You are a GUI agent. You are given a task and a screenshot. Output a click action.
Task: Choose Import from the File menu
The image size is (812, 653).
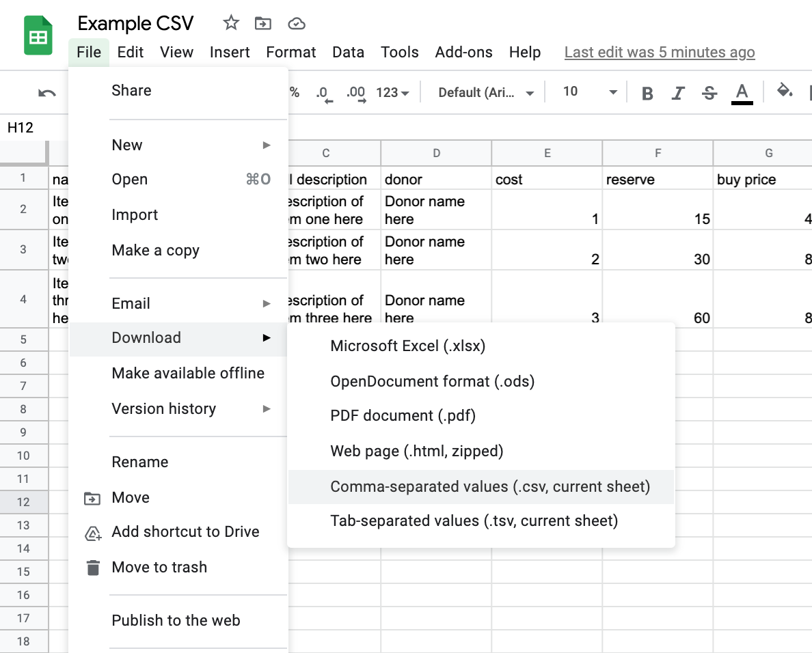tap(178, 214)
